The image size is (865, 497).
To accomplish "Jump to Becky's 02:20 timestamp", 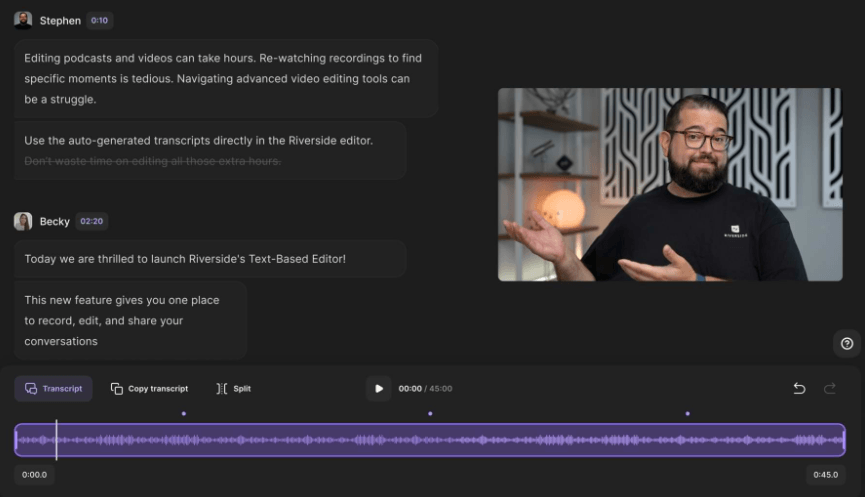I will click(92, 221).
